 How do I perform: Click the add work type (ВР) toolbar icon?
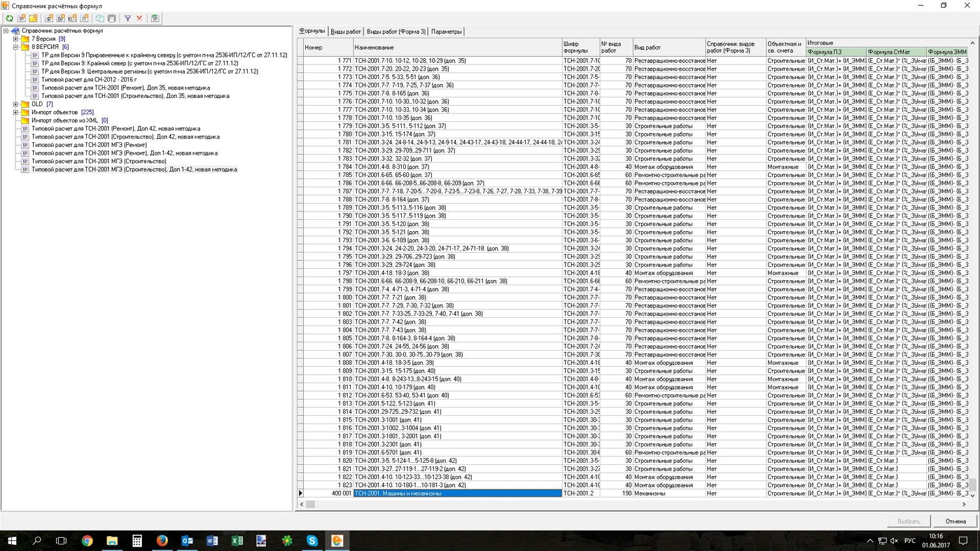[x=61, y=18]
